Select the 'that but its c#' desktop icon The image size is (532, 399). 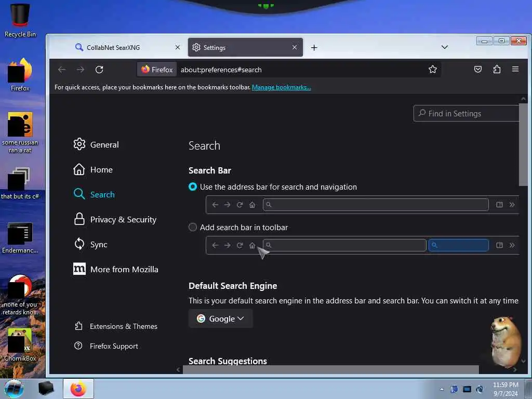(20, 183)
